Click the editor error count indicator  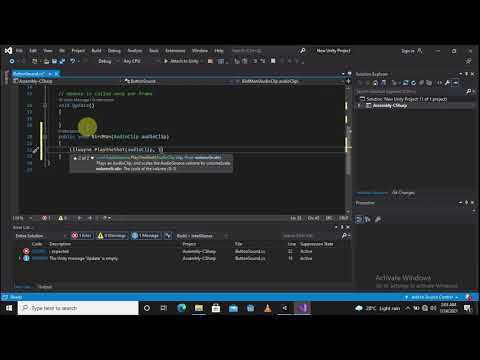(x=46, y=218)
